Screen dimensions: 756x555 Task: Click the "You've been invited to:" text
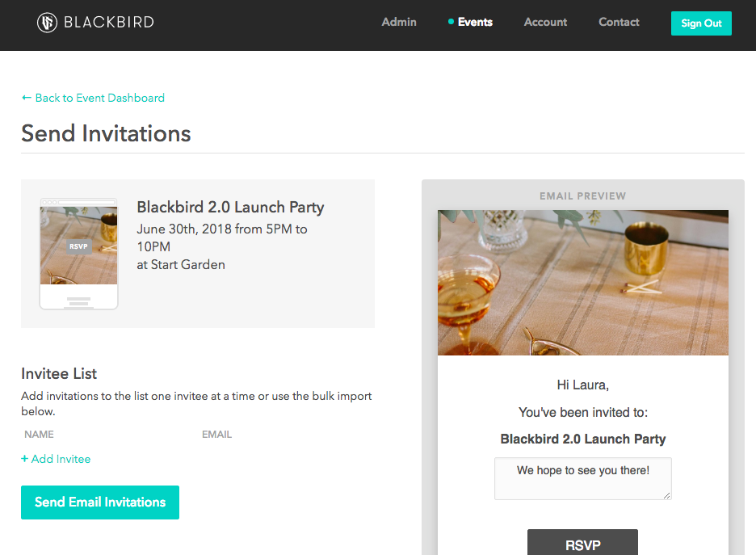583,412
